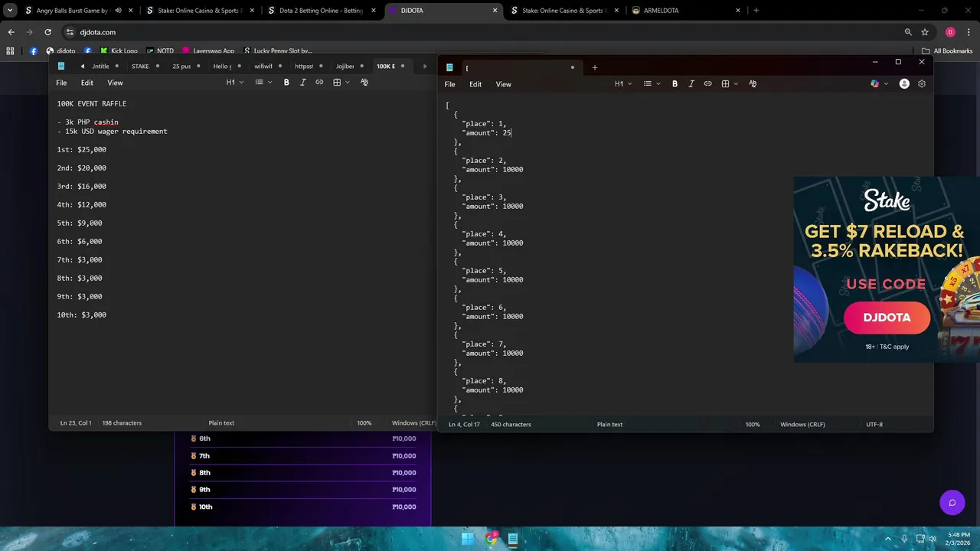Open a new Chrome tab
This screenshot has width=980, height=551.
click(756, 11)
